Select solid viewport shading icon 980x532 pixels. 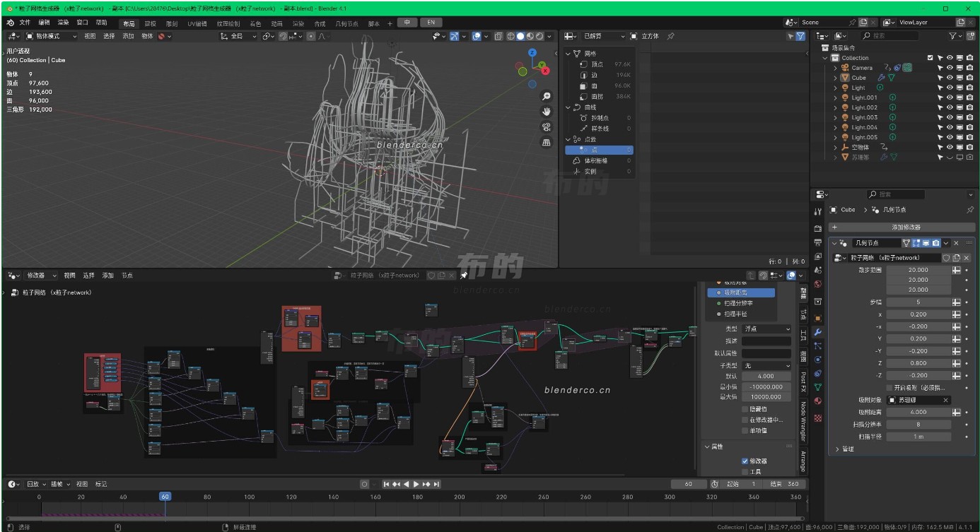[520, 36]
